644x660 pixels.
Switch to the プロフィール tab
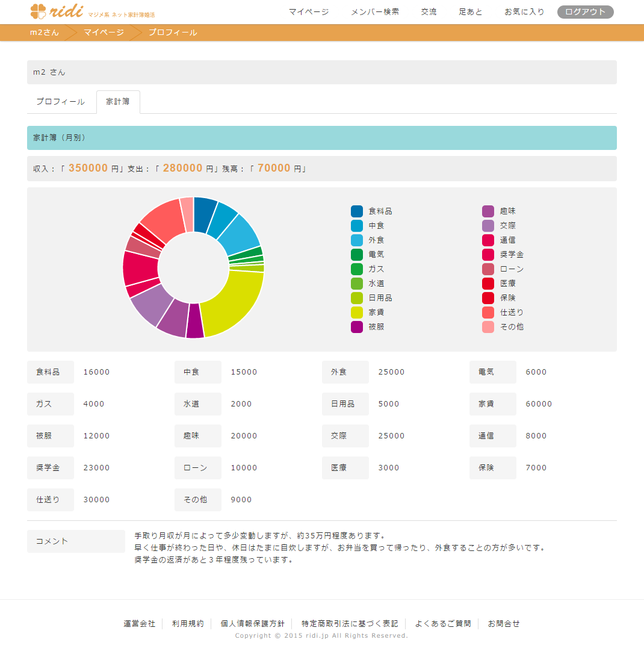[61, 101]
